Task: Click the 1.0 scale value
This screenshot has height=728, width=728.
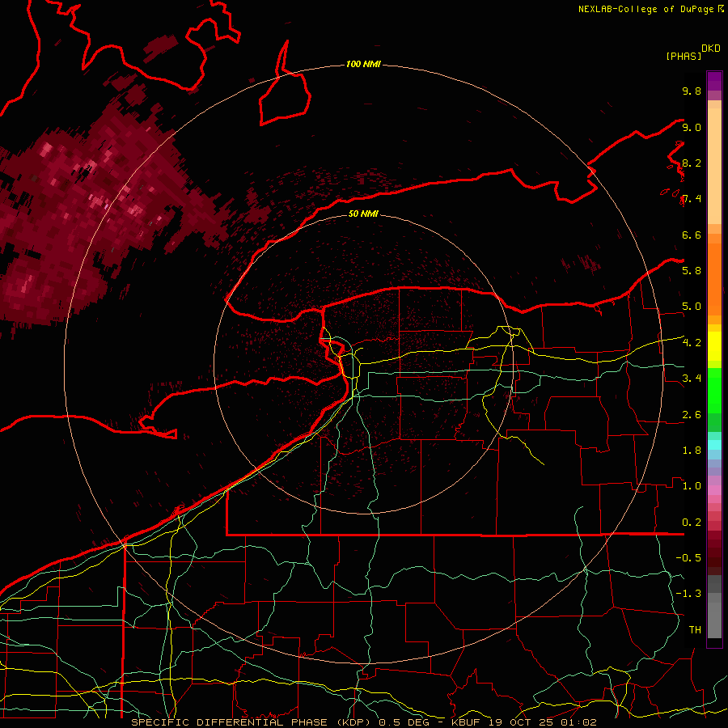Action: (x=692, y=486)
